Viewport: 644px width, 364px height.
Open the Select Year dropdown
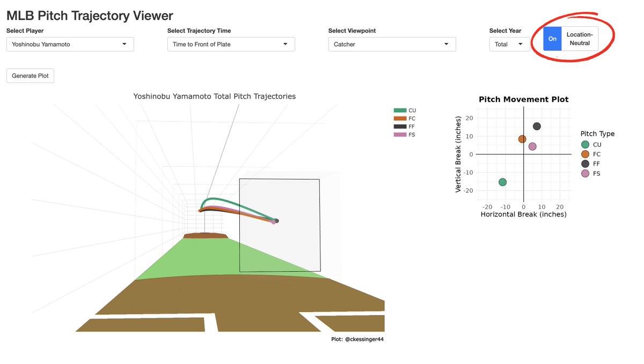[509, 44]
